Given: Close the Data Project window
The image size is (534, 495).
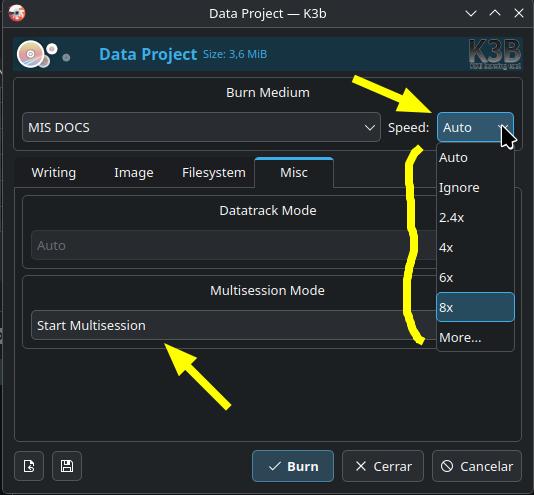Looking at the screenshot, I should point(519,14).
